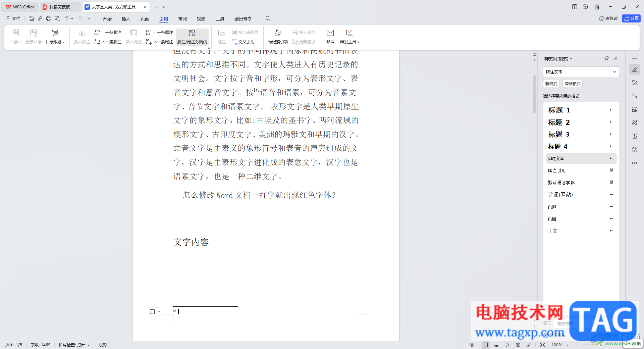Open the 邮件 mail merge tool

330,37
